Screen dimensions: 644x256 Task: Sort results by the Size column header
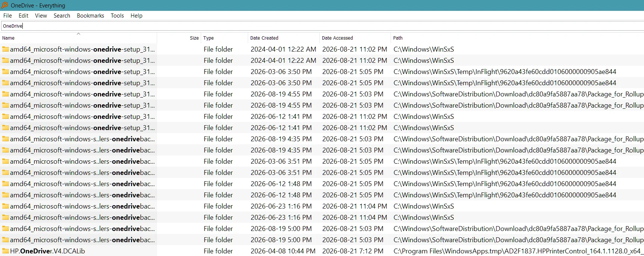(x=179, y=38)
